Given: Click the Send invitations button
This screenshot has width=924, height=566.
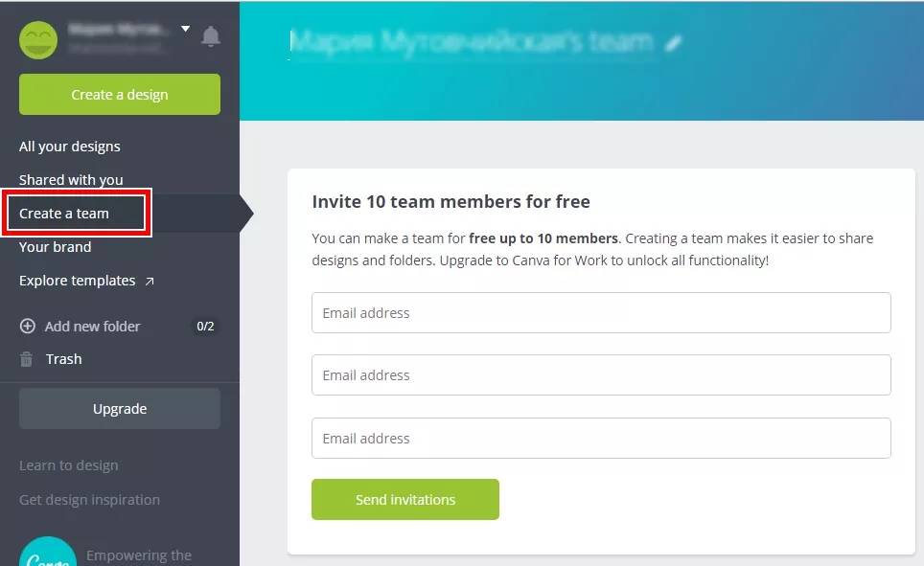Looking at the screenshot, I should pos(405,500).
